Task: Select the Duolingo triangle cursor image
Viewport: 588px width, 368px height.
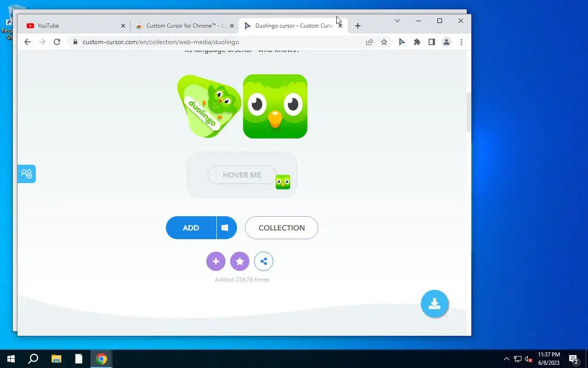Action: point(209,106)
